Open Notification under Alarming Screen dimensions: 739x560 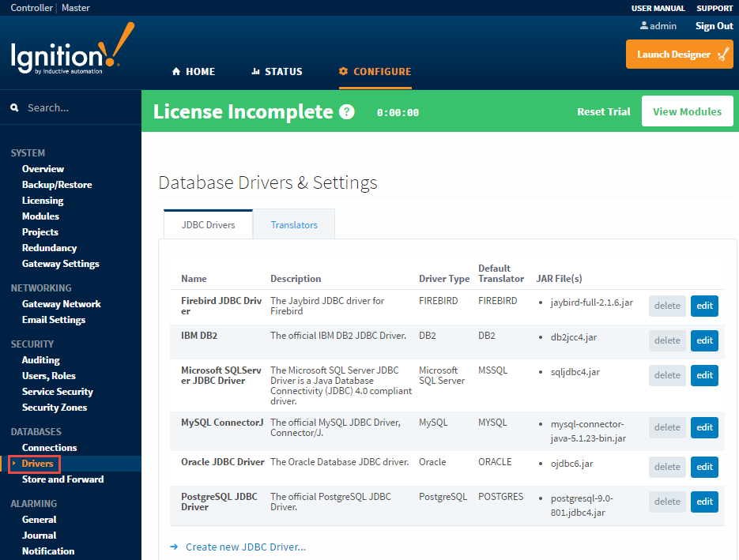[48, 551]
